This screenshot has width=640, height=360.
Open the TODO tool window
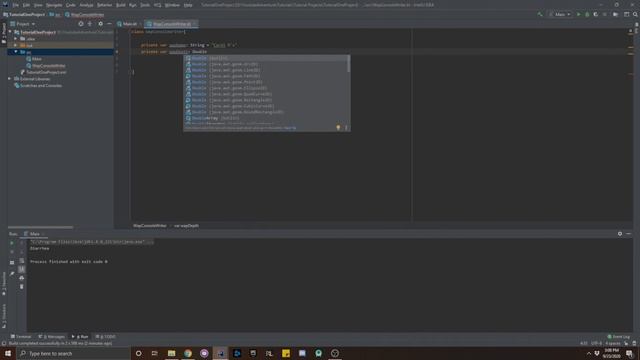tap(105, 337)
